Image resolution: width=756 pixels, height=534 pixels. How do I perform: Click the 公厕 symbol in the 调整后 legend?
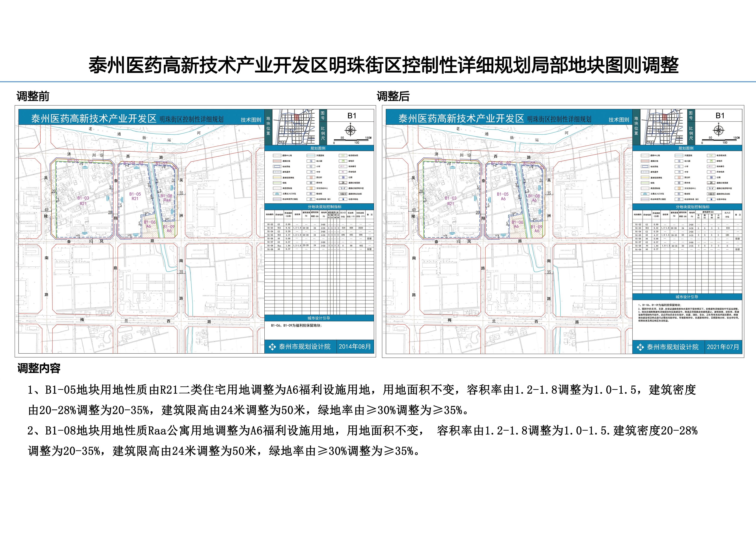coord(711,177)
